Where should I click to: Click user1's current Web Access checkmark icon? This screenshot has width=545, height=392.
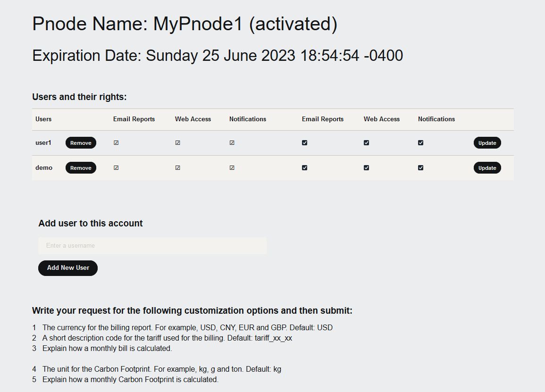(x=178, y=143)
